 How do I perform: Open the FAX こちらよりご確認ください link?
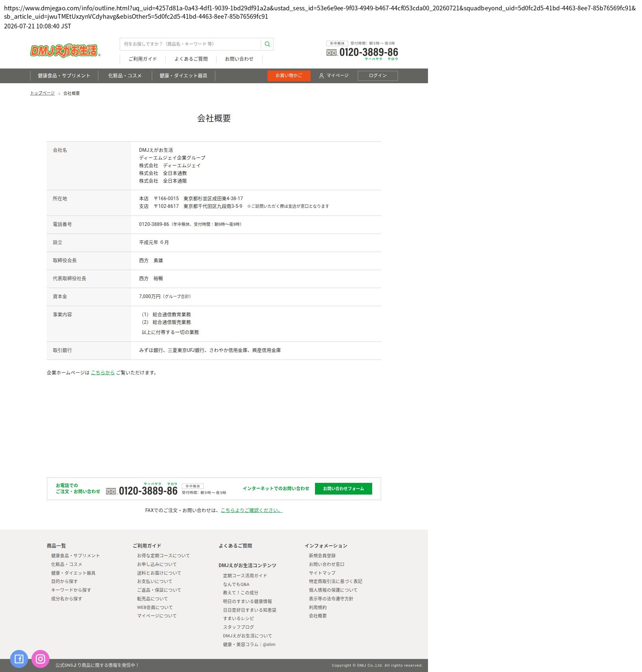coord(251,510)
